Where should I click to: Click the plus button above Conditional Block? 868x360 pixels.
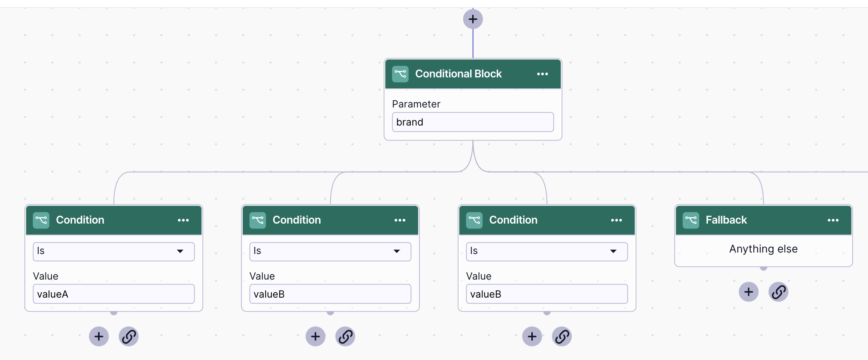pos(473,19)
